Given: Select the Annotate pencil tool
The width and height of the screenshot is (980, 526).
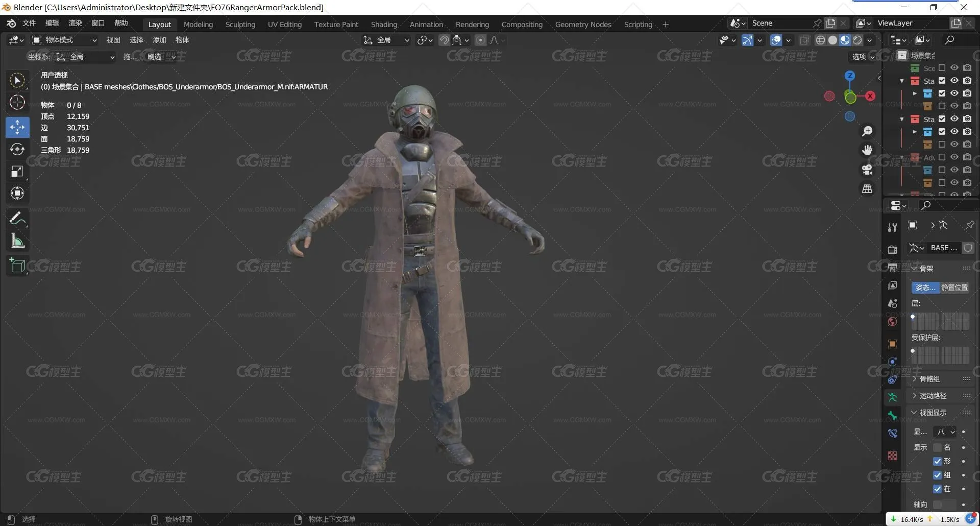Looking at the screenshot, I should (17, 219).
